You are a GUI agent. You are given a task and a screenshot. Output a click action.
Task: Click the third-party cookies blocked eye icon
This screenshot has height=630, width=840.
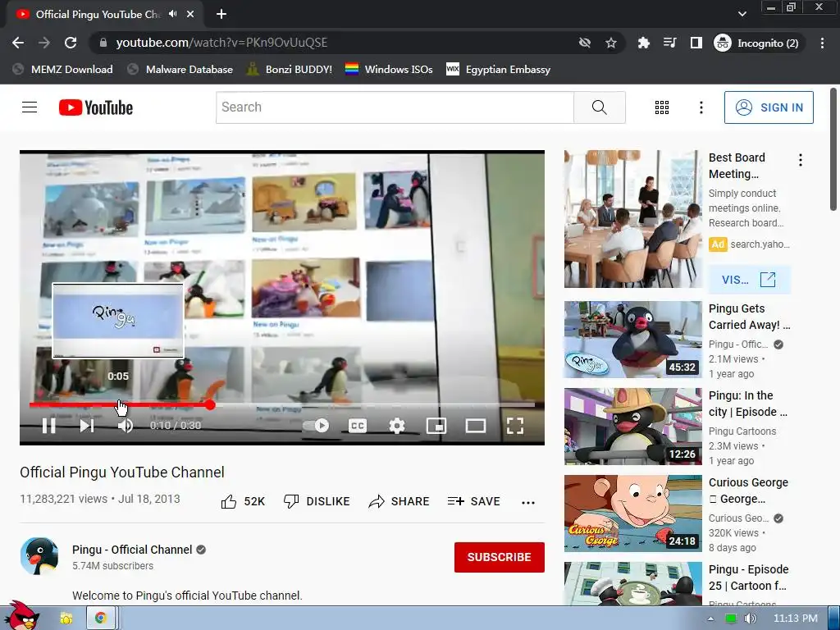584,43
